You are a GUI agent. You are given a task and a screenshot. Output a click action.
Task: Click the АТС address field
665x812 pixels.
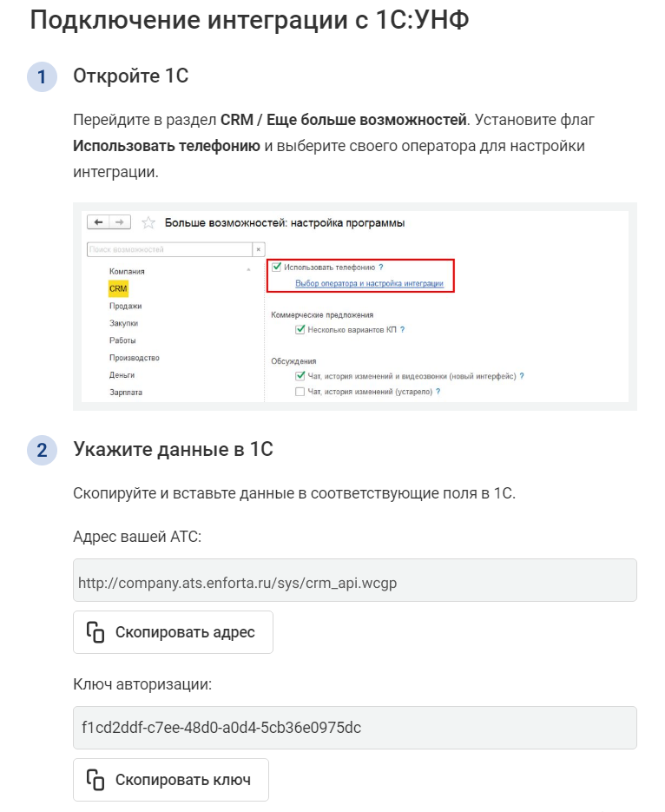click(x=354, y=580)
